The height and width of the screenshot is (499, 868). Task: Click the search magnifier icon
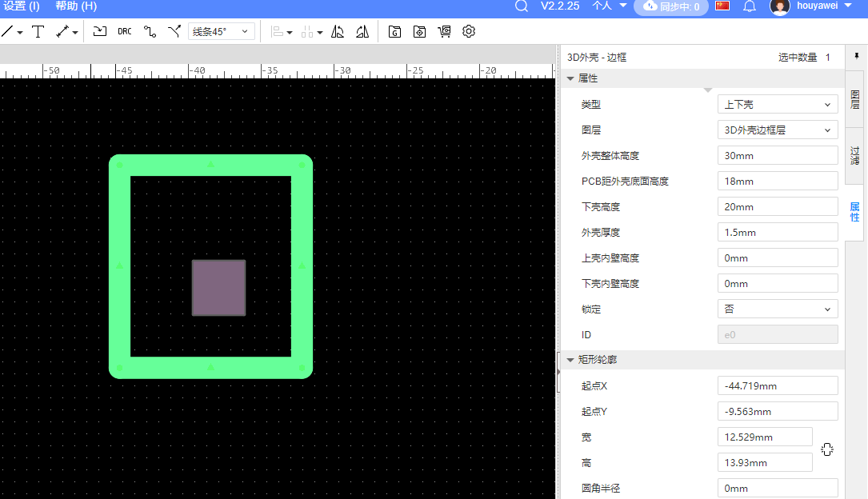[x=522, y=6]
